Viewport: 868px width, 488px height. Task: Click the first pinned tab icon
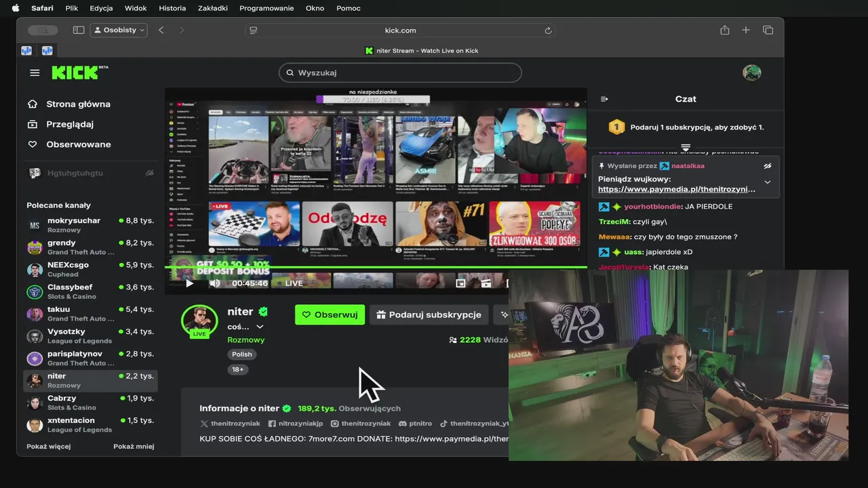26,51
